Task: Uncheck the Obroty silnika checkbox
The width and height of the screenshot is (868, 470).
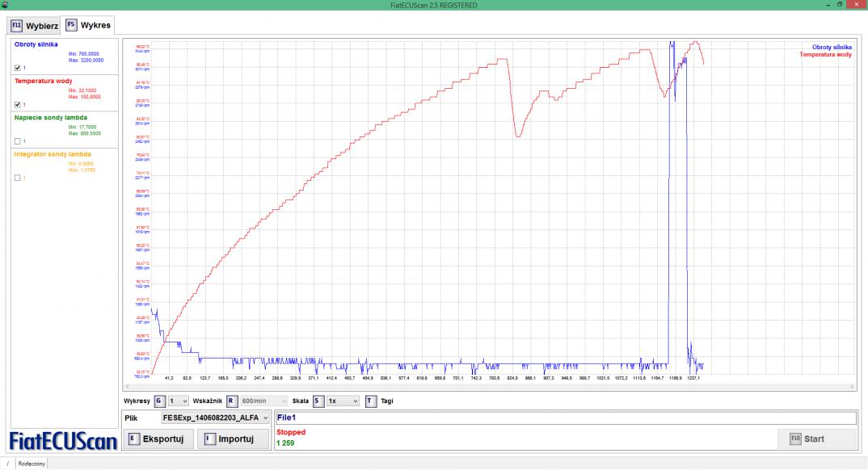Action: 18,68
